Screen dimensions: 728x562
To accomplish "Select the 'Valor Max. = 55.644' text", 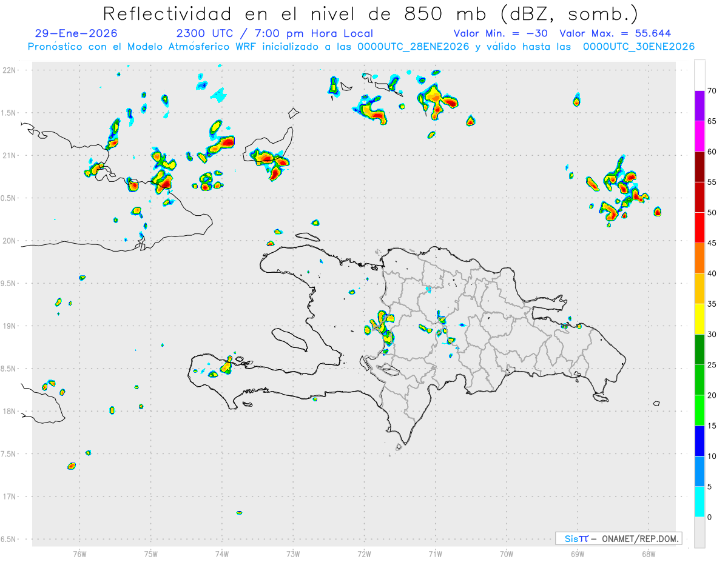I will [615, 33].
